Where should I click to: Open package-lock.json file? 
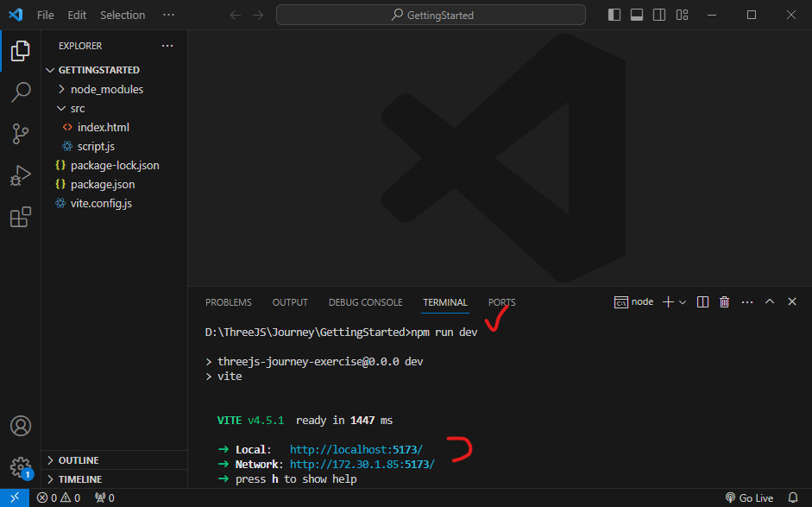tap(115, 165)
